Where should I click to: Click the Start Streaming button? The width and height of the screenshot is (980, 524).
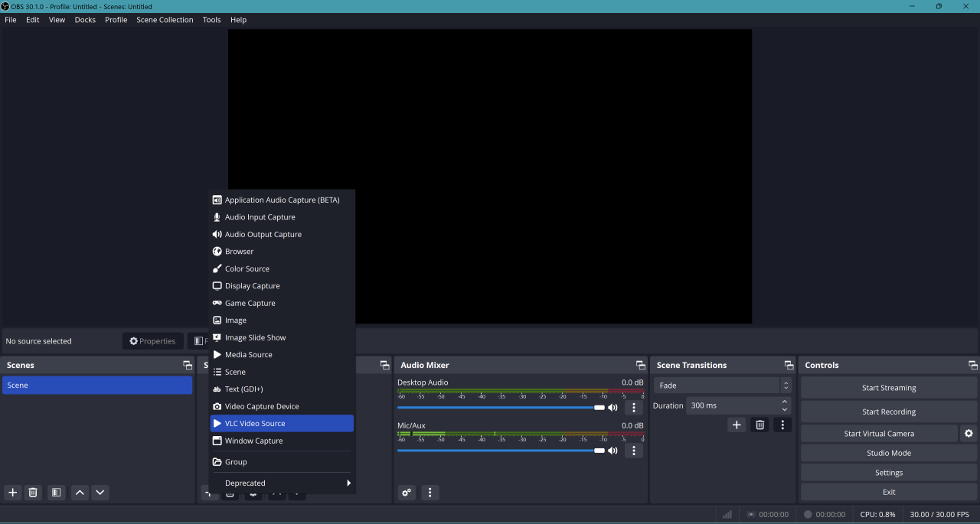(x=888, y=387)
